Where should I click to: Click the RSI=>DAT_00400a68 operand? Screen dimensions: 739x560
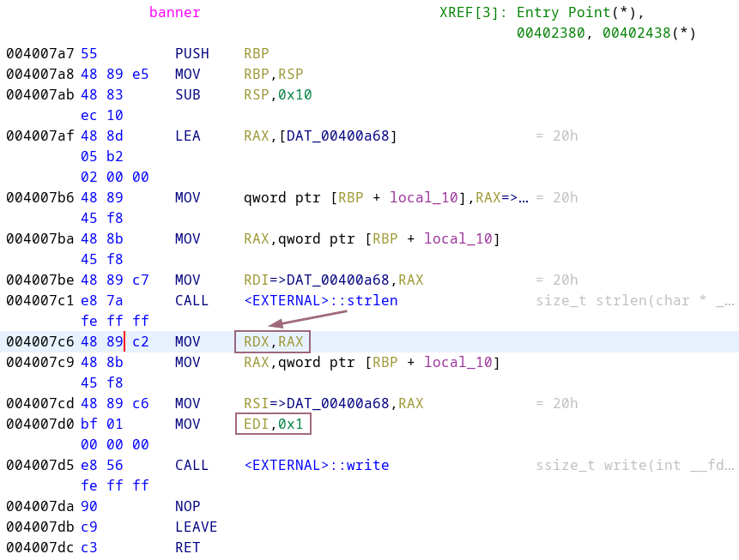click(x=316, y=404)
